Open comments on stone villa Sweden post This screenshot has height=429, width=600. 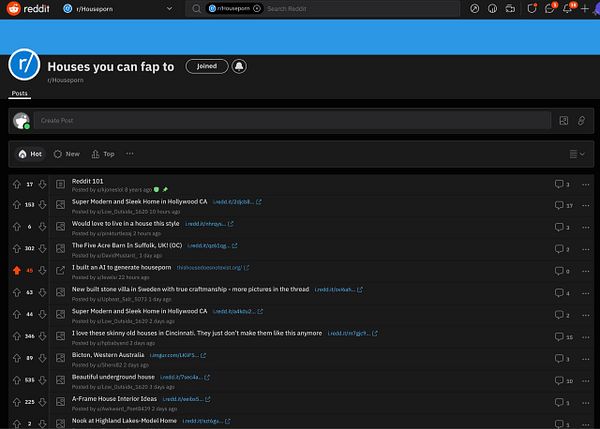pos(562,293)
